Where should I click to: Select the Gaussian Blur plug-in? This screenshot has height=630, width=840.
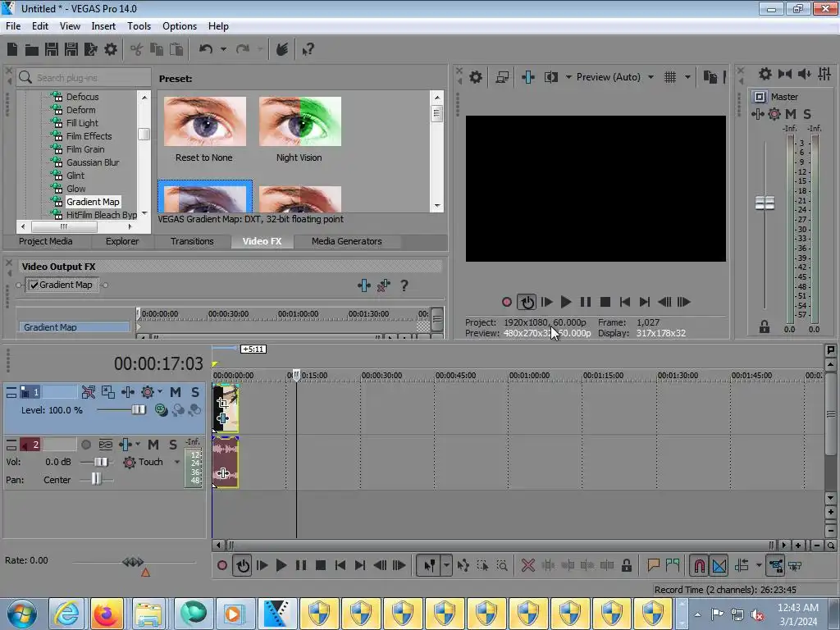(x=93, y=162)
